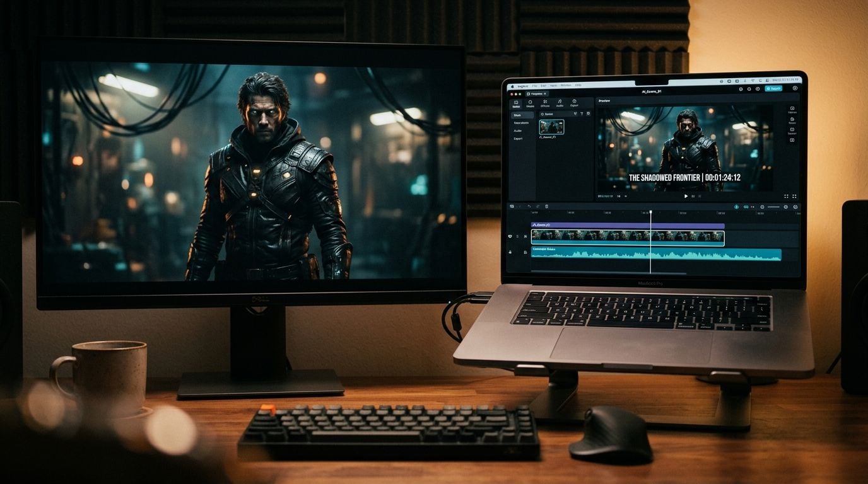Click the undo arrow in the timeline toolbar

click(529, 206)
